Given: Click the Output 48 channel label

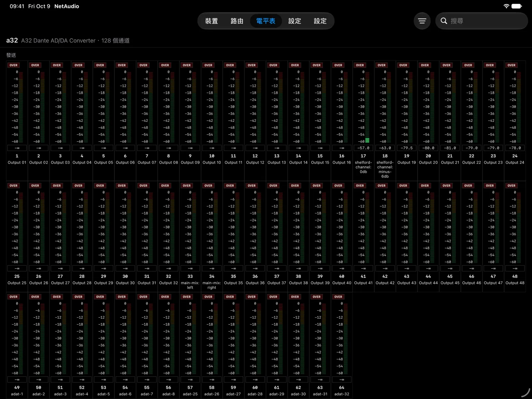Looking at the screenshot, I should (515, 283).
